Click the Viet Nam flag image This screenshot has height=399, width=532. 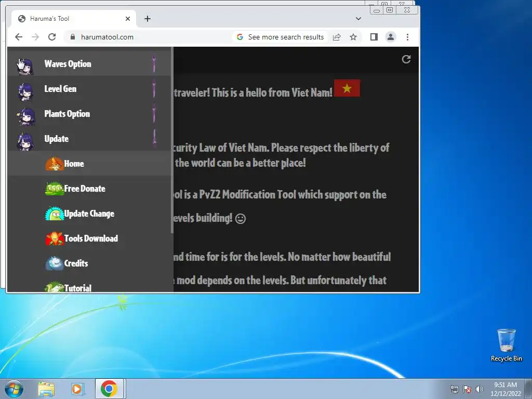pyautogui.click(x=347, y=88)
